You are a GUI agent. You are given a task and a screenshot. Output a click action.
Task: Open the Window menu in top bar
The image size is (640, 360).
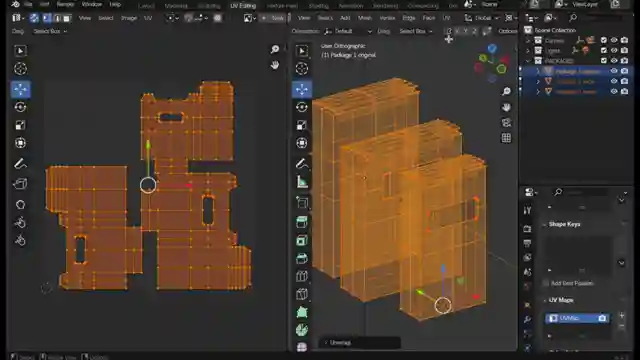(x=92, y=4)
